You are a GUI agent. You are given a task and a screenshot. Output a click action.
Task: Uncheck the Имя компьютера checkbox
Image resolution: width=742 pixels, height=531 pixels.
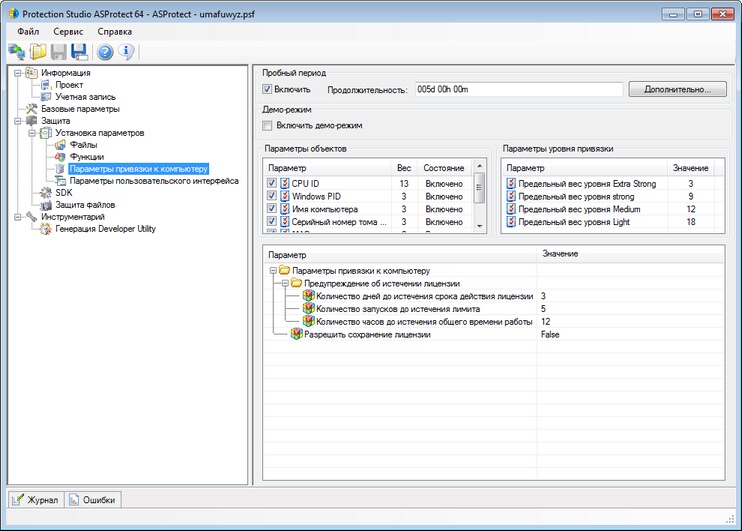(x=272, y=209)
